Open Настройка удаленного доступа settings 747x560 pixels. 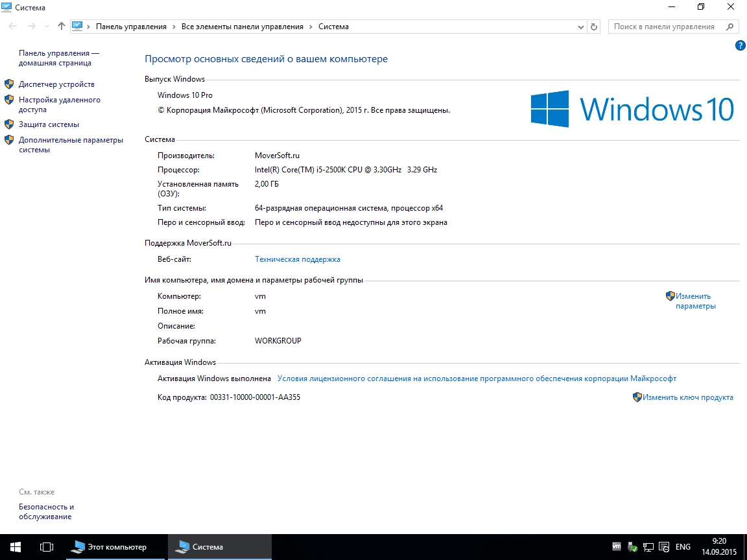(x=60, y=104)
